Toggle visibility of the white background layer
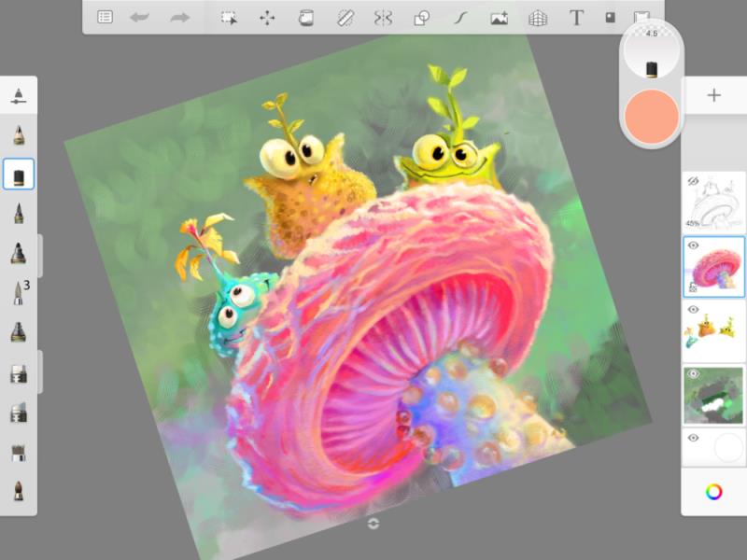Image resolution: width=747 pixels, height=560 pixels. pos(693,438)
